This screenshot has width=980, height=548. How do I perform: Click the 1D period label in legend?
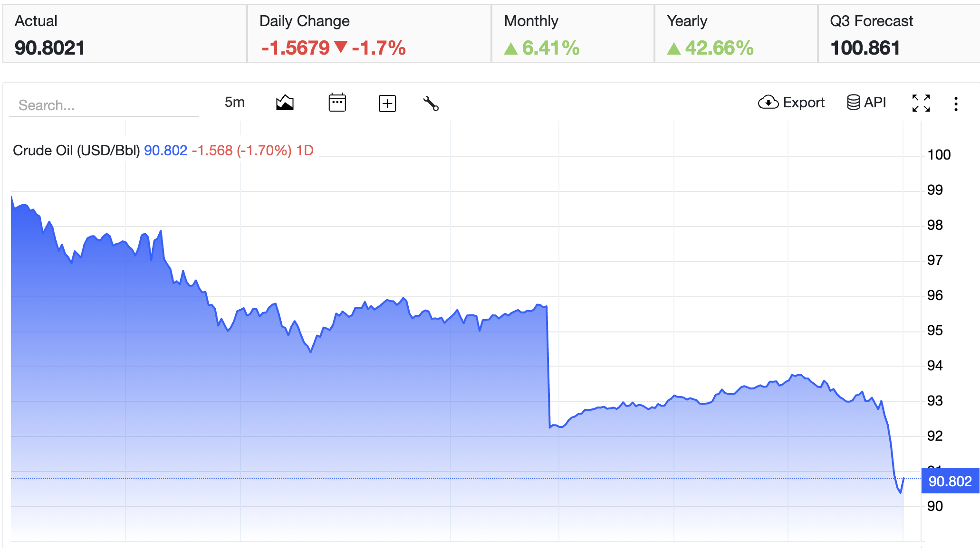(305, 151)
